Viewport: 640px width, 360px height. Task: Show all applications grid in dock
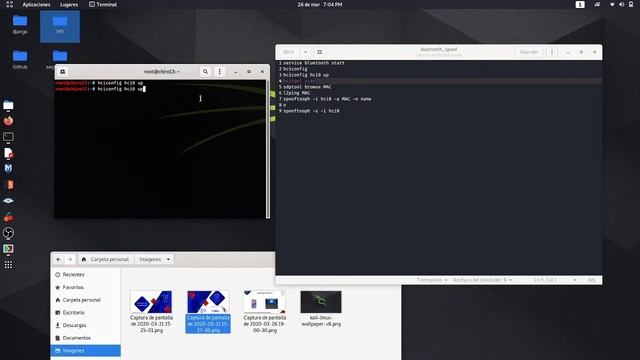pos(8,265)
